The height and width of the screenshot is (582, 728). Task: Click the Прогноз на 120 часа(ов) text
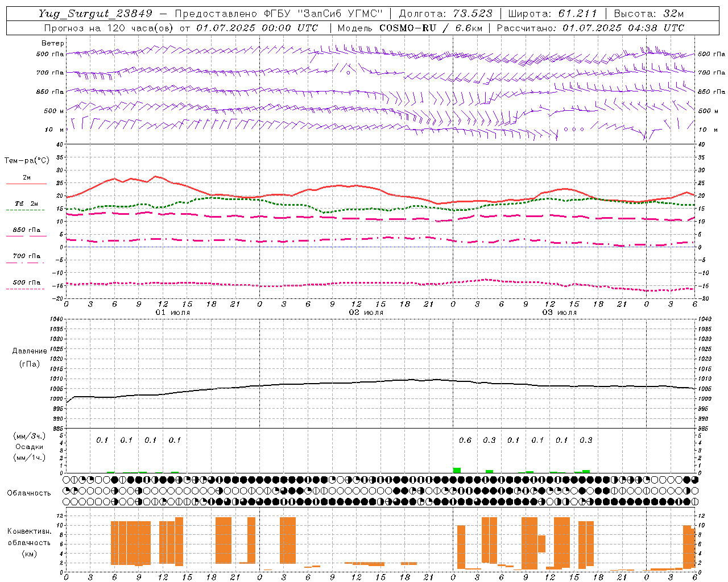(x=110, y=28)
